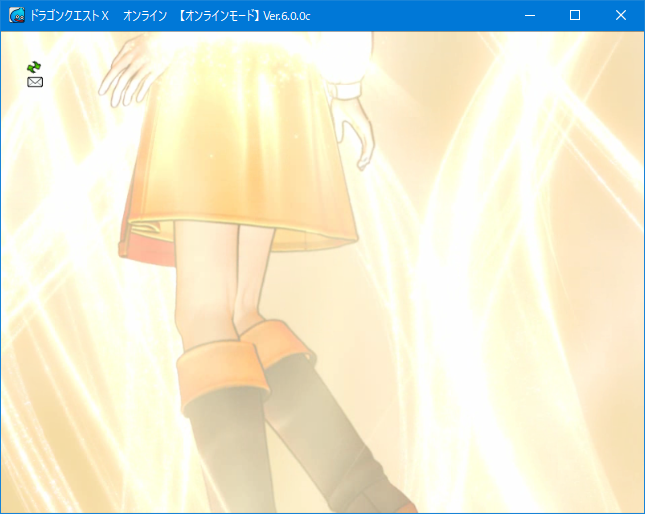Minimize the Dragon Quest X window
Screen dimensions: 645x514
pos(530,16)
